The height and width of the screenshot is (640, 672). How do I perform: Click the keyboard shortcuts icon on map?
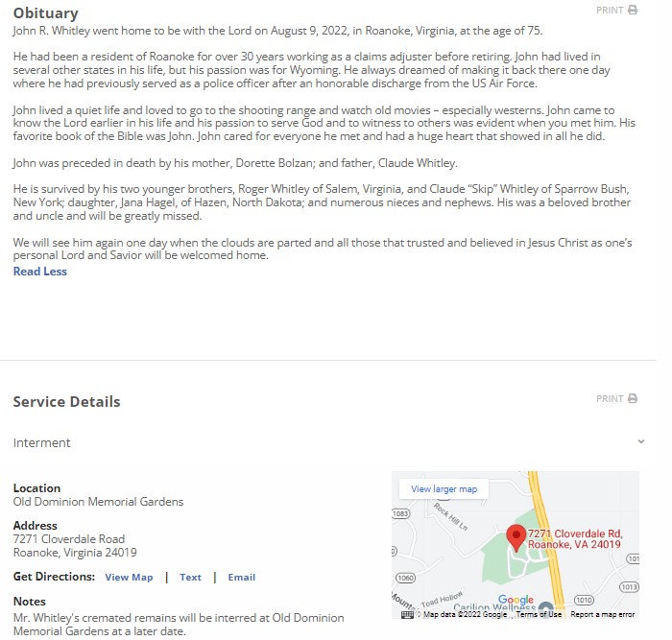click(407, 614)
